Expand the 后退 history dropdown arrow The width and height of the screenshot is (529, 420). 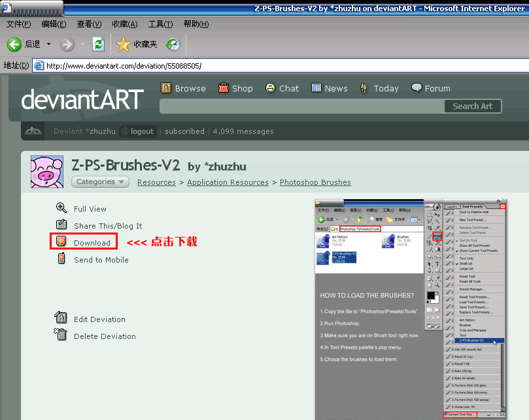coord(48,44)
